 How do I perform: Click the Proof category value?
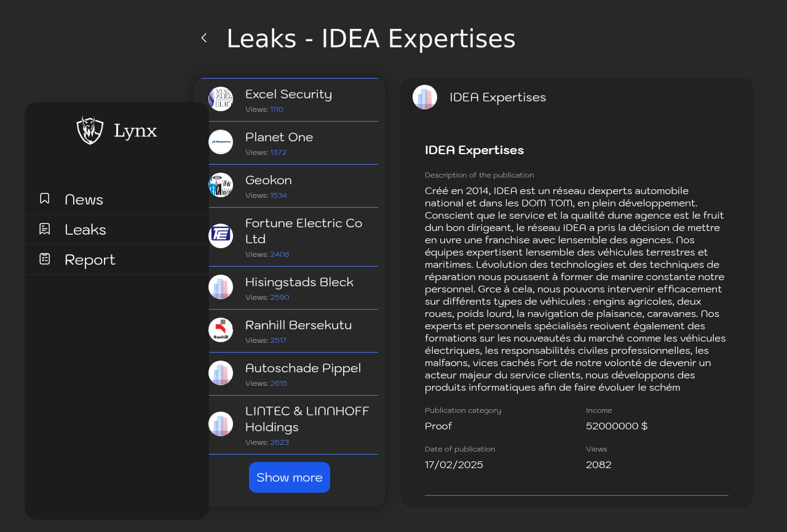point(438,426)
